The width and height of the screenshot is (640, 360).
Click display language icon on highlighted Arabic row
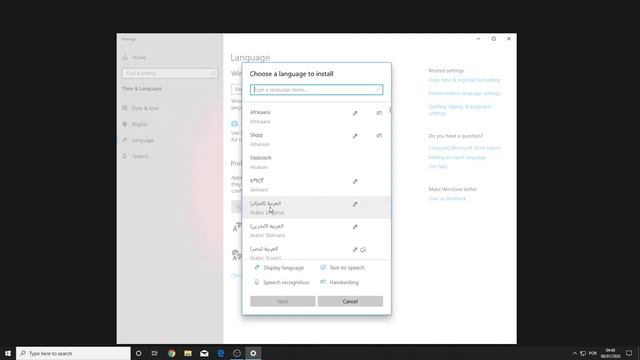[355, 204]
